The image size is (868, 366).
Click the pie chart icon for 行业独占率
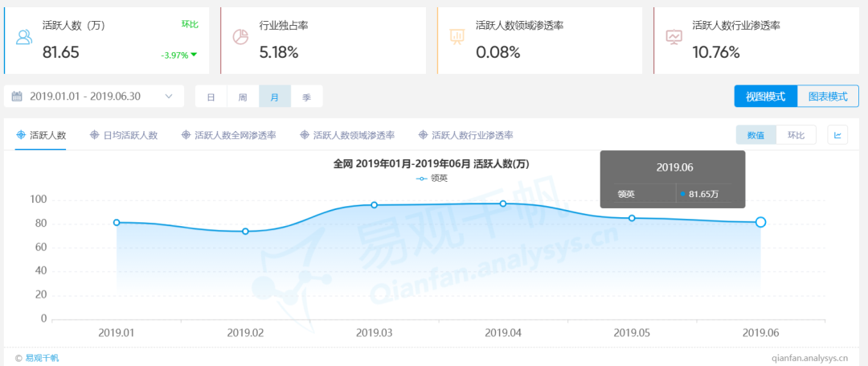[x=240, y=36]
